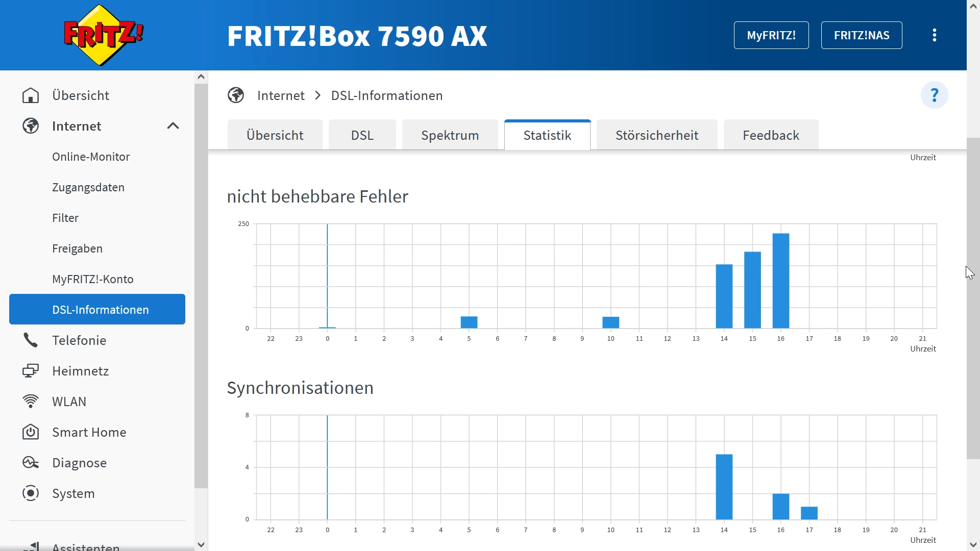Click the Heimnetz computers icon
980x551 pixels.
pos(31,371)
